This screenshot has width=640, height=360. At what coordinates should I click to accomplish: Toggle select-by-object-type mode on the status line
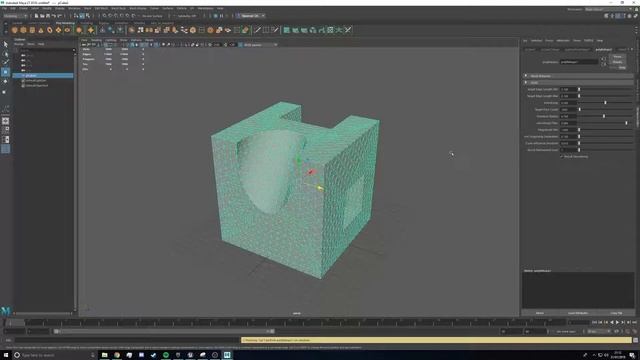point(82,16)
